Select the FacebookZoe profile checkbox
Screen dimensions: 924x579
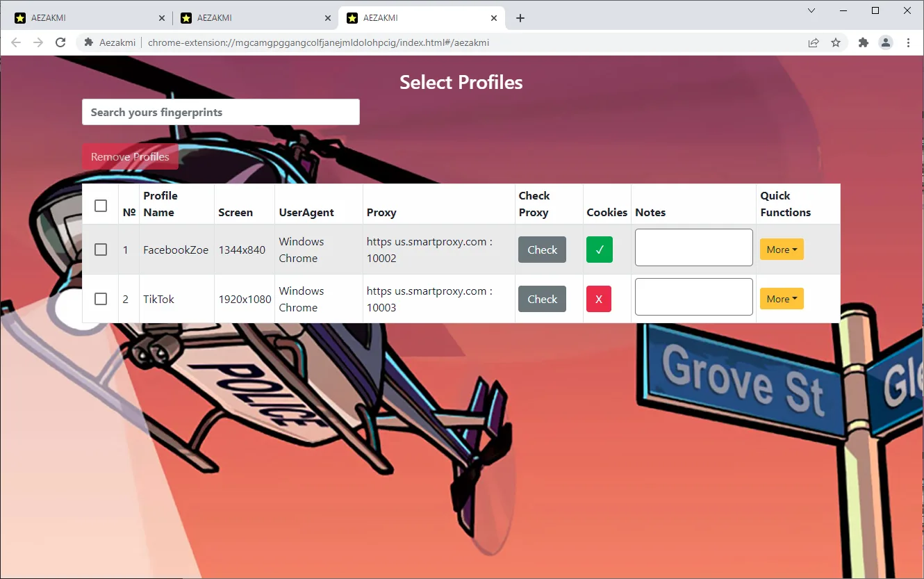101,250
